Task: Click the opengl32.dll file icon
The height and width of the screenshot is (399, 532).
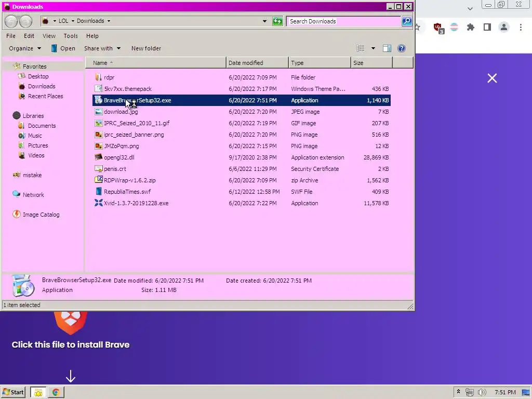Action: click(x=98, y=157)
